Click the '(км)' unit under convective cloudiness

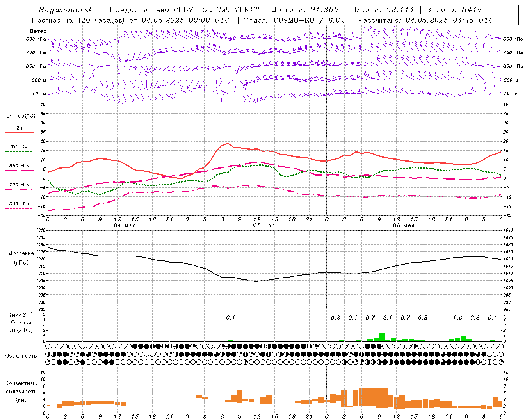tap(21, 399)
